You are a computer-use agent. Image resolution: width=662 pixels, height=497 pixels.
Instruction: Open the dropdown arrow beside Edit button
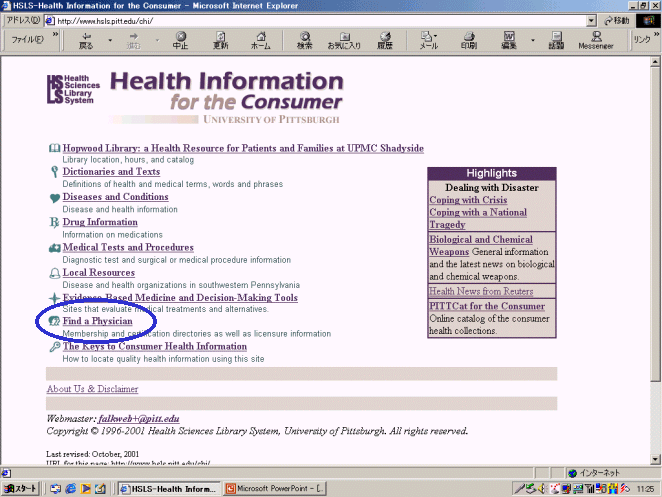(532, 40)
